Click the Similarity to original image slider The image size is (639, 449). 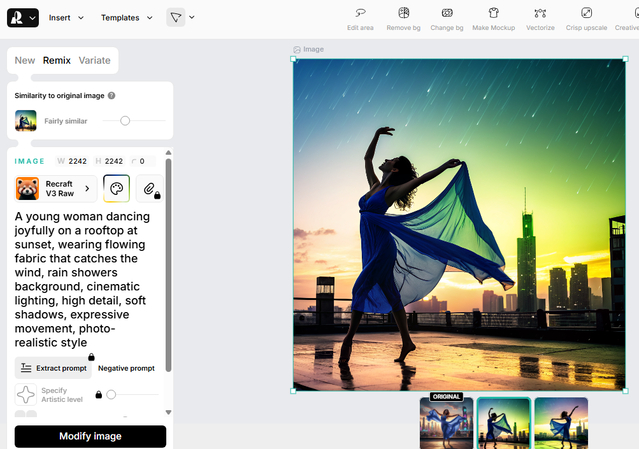click(125, 121)
